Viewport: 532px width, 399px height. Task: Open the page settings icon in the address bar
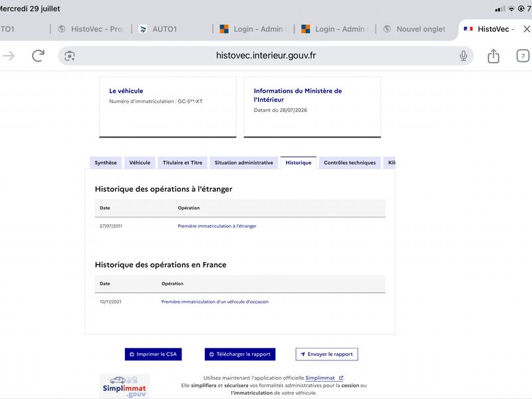pos(70,56)
